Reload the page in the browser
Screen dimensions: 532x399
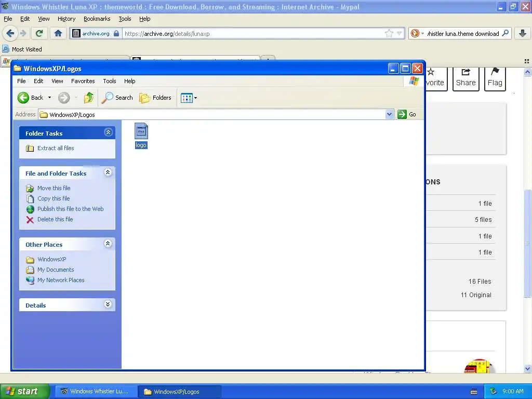[x=39, y=33]
